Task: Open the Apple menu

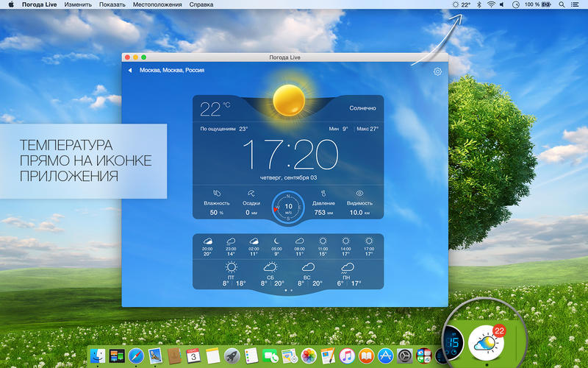Action: (11, 4)
